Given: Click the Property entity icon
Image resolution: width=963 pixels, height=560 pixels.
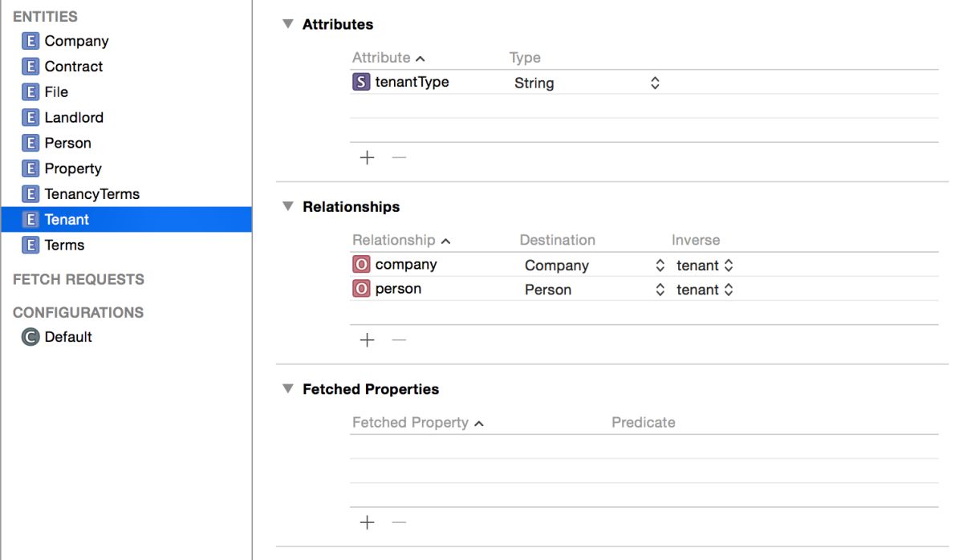Looking at the screenshot, I should [x=30, y=168].
